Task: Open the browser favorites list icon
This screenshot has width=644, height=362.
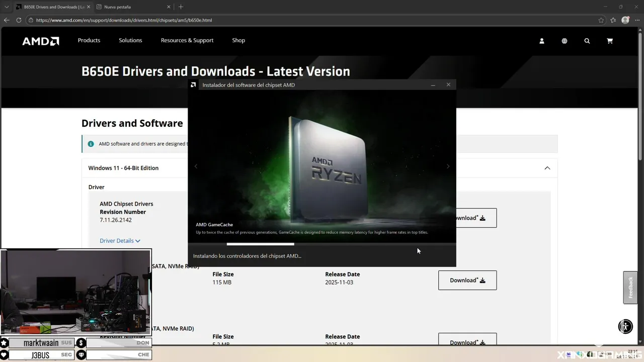Action: [x=613, y=20]
